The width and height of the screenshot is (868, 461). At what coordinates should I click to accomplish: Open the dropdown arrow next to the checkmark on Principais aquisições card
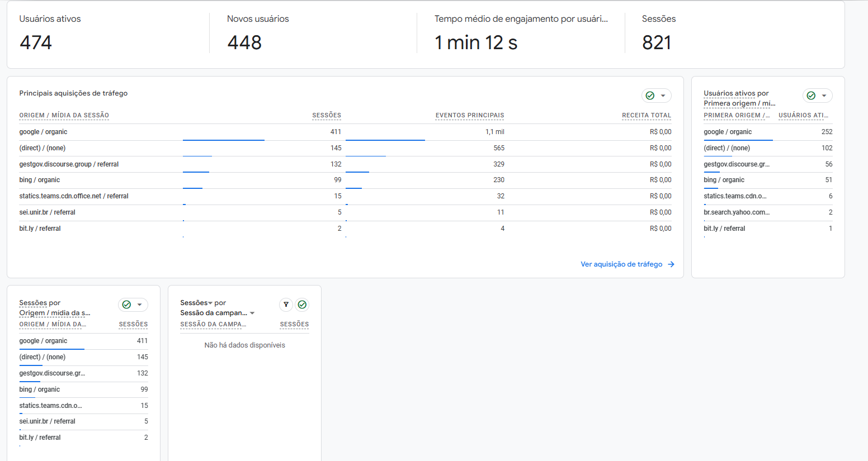tap(663, 96)
